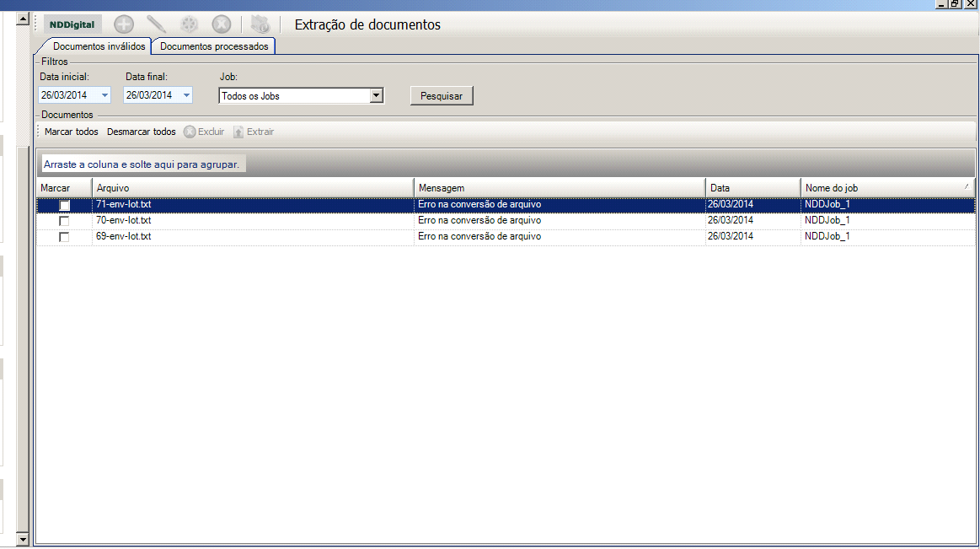Sort by the Mensagem column header
Screen dimensions: 980x549
pyautogui.click(x=560, y=187)
